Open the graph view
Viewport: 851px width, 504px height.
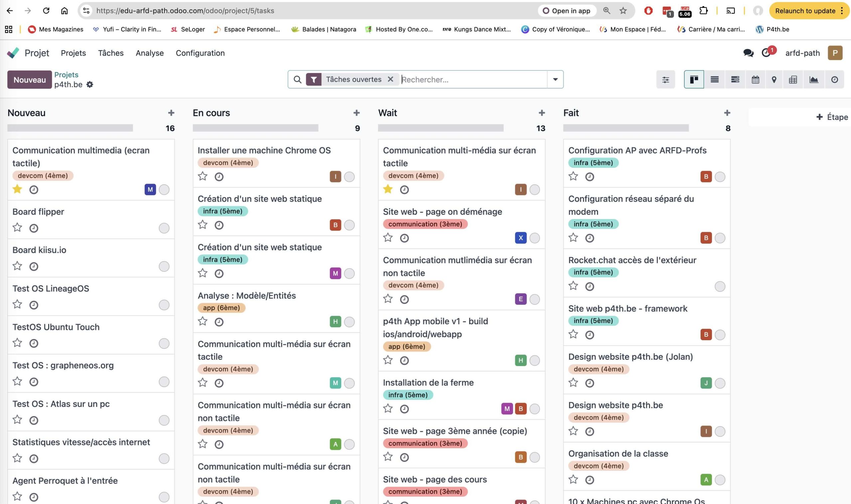(814, 80)
